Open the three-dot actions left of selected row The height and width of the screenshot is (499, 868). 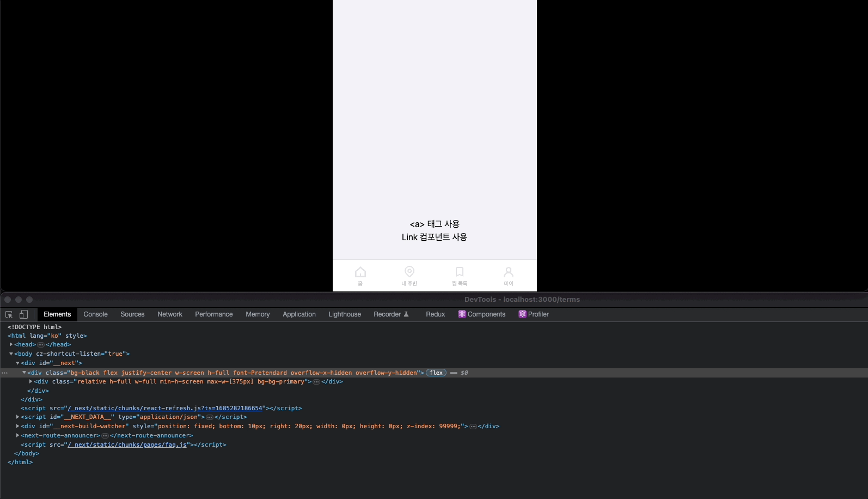pos(5,373)
